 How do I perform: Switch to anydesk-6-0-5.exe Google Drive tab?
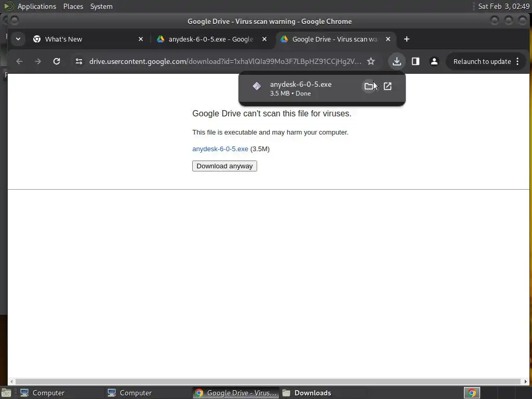pyautogui.click(x=211, y=39)
